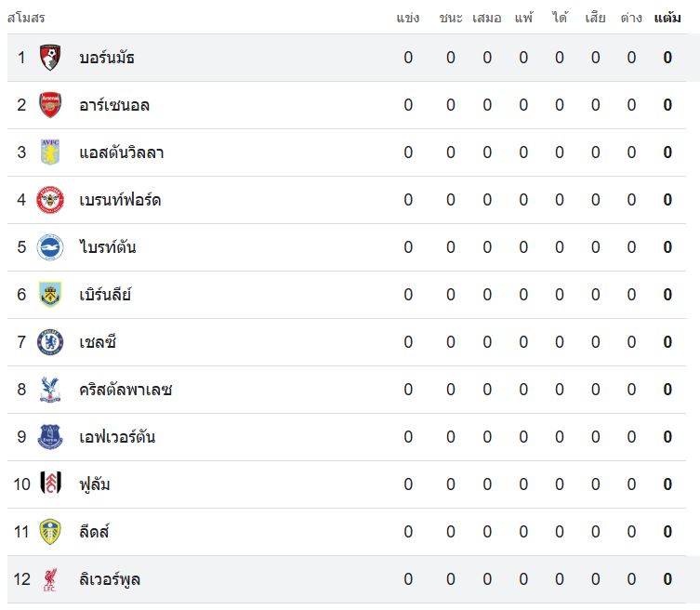Click the Chelsea lion crest
The height and width of the screenshot is (610, 700).
click(50, 342)
